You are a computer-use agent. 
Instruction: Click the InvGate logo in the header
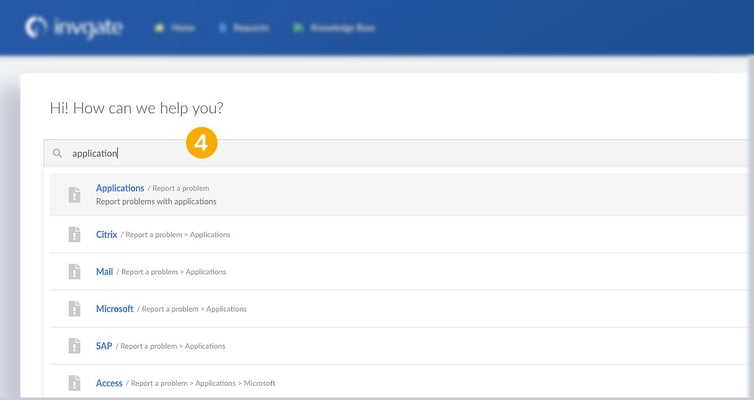tap(74, 27)
